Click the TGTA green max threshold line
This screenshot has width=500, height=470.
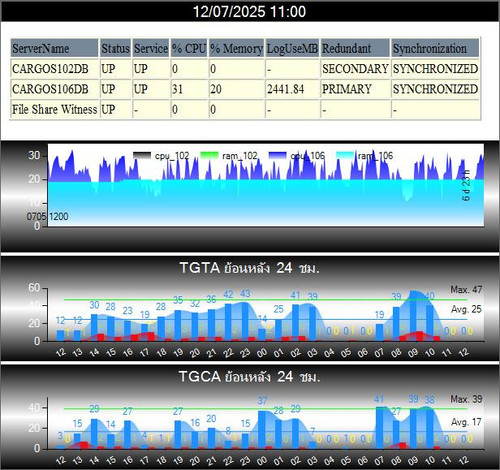tap(266, 299)
